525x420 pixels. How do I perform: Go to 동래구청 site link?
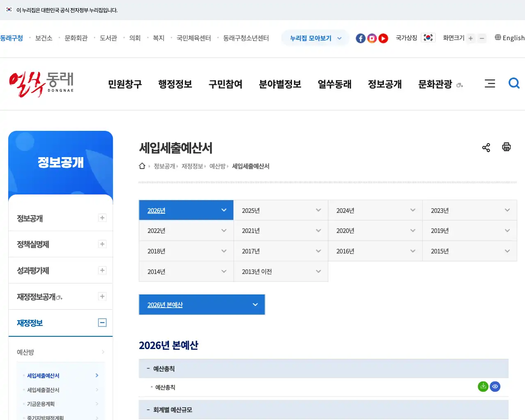(x=11, y=38)
